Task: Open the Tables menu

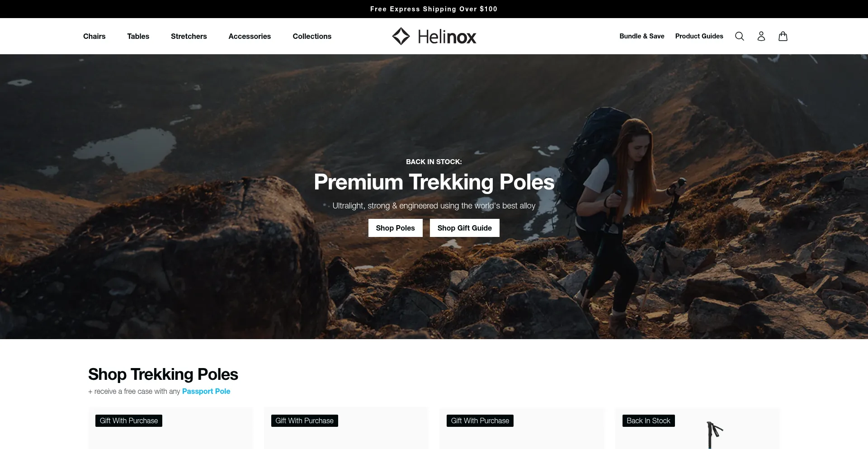Action: click(138, 36)
